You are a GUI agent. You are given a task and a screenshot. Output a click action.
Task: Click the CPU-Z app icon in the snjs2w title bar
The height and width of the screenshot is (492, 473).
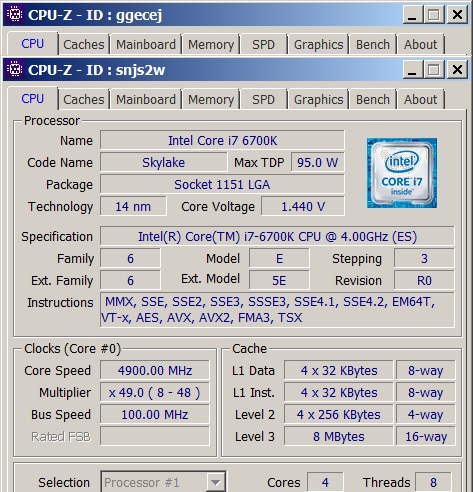click(15, 70)
